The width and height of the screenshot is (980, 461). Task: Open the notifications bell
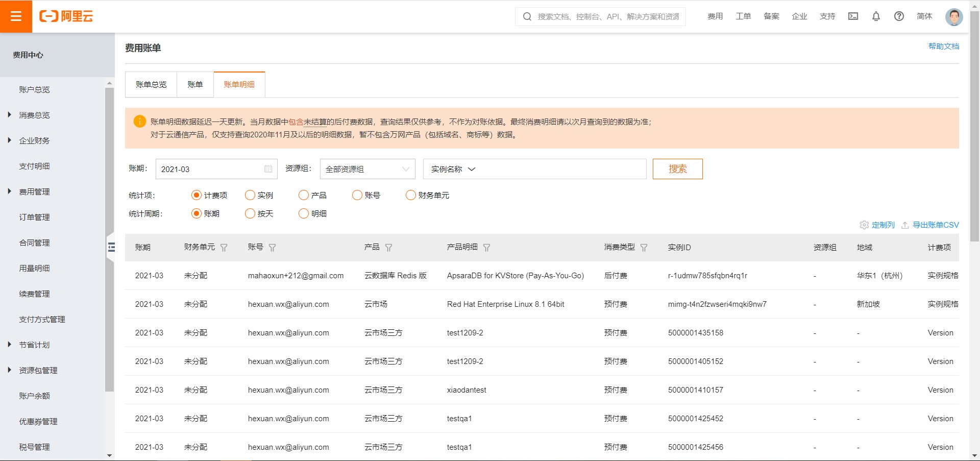876,16
